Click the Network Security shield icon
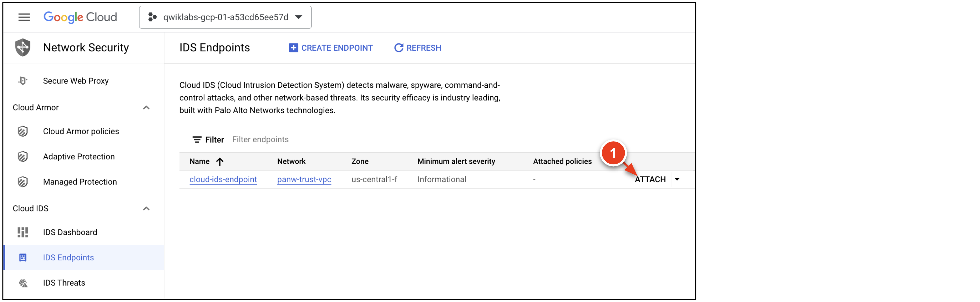The width and height of the screenshot is (980, 302). click(23, 48)
